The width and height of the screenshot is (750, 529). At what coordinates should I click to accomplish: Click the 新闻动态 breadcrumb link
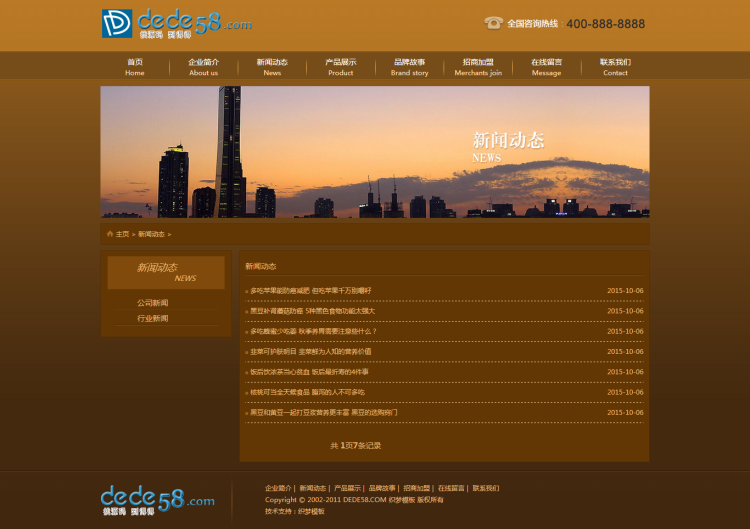point(151,234)
